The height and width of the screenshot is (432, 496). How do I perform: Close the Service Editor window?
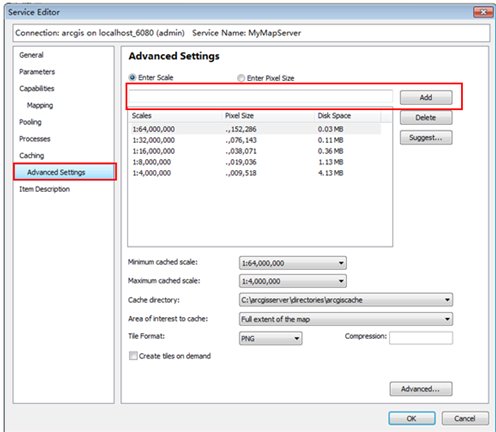(483, 12)
